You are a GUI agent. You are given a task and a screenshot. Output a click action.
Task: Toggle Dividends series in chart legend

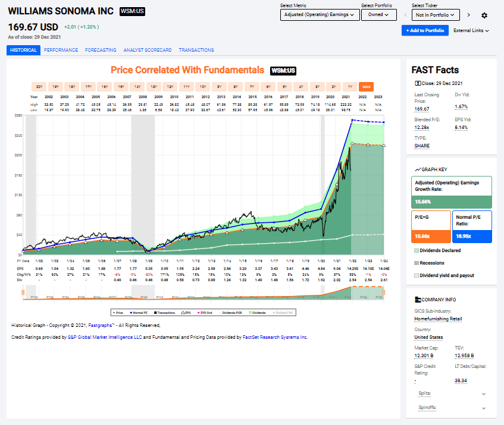click(257, 313)
